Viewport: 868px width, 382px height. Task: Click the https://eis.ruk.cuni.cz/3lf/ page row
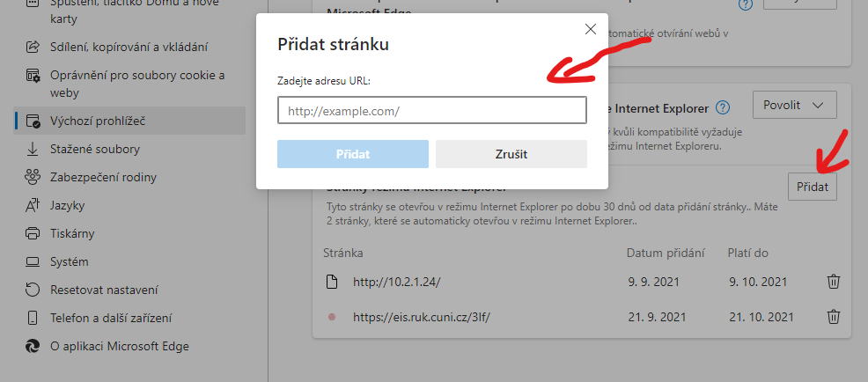click(583, 317)
